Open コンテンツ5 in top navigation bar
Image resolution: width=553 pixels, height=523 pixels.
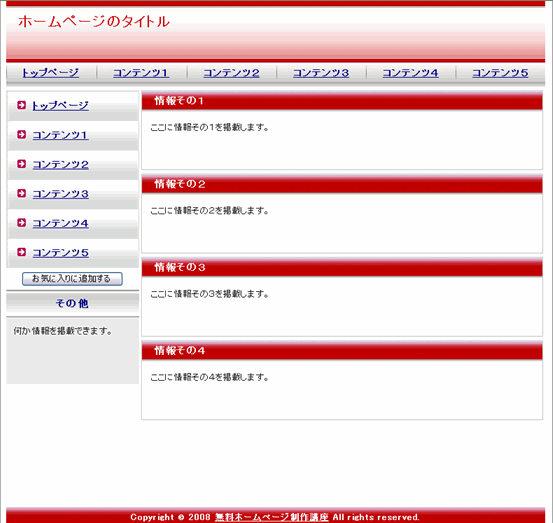(x=500, y=73)
